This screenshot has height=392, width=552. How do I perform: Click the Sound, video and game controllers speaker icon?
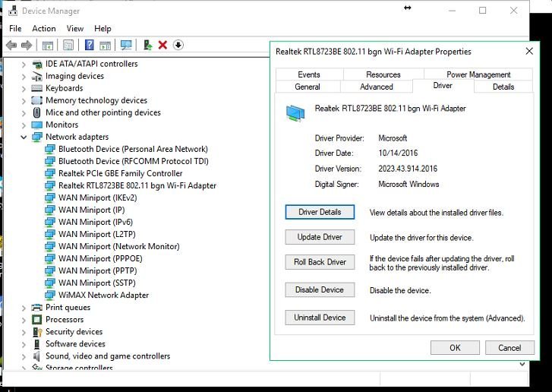[36, 356]
